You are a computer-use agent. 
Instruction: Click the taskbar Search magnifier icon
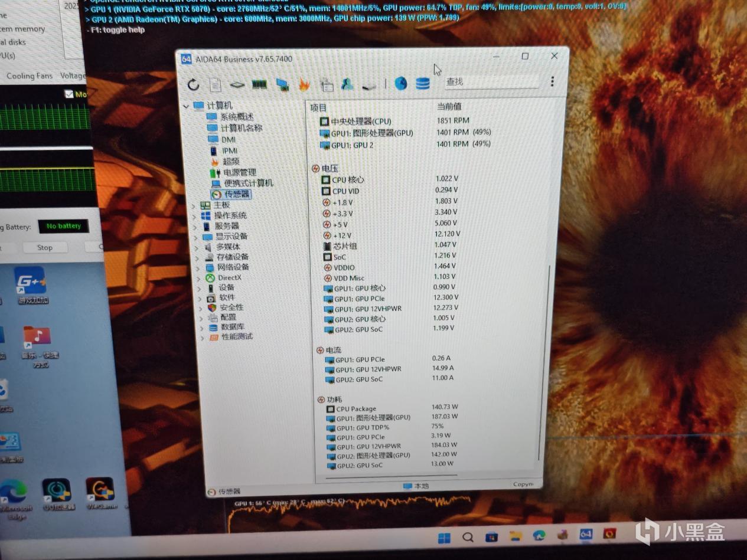click(x=468, y=537)
